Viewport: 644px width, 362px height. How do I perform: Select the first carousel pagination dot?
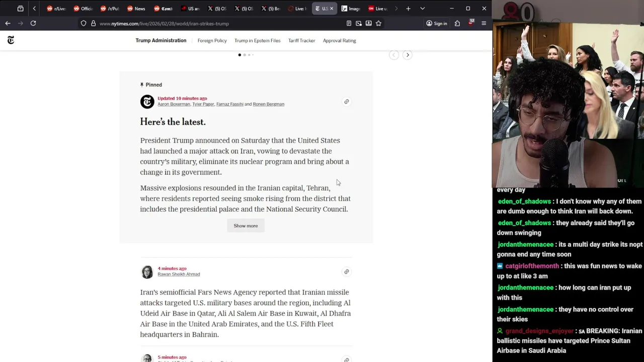coord(239,55)
